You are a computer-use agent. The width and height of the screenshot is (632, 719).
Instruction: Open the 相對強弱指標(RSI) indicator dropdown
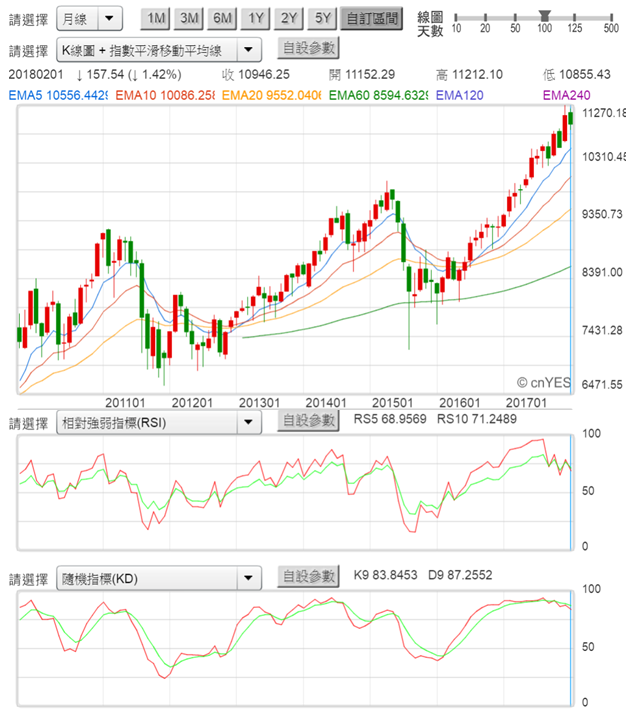[x=159, y=423]
